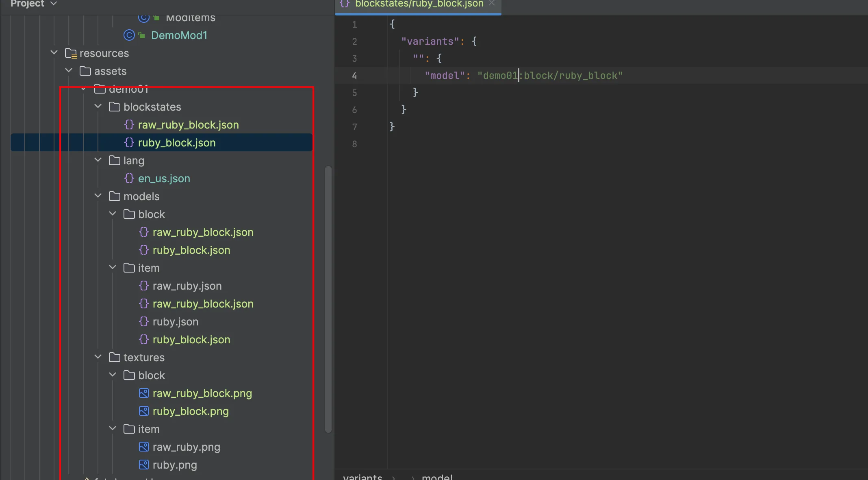Click the raw_ruby_block.json block model file icon
The image size is (868, 480).
coord(143,232)
